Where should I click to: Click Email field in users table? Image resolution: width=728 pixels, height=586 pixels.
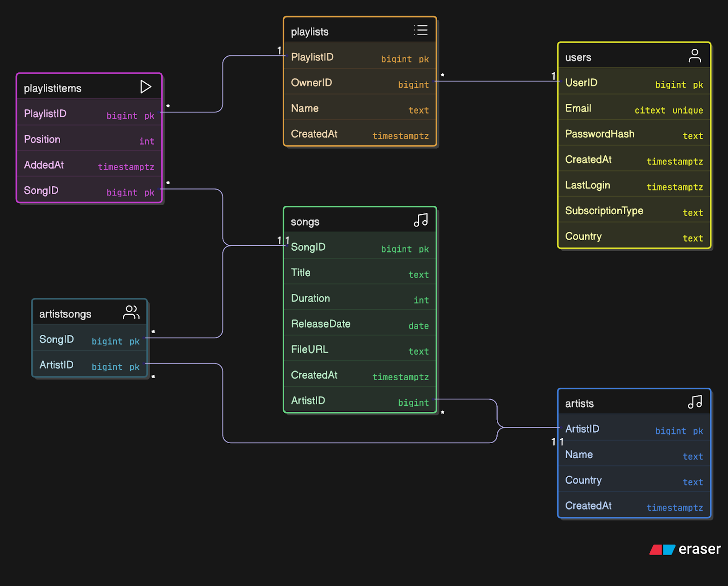[x=634, y=107]
